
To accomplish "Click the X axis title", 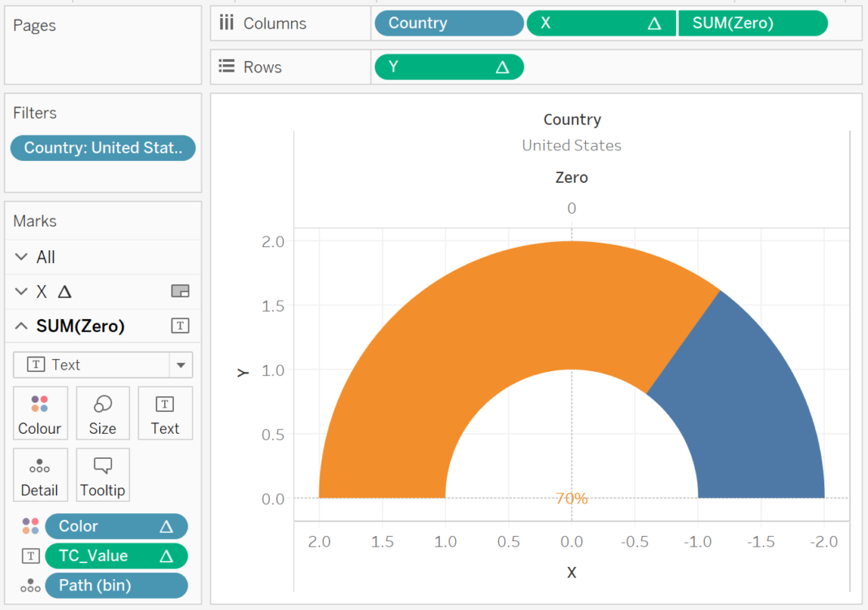I will pos(572,573).
